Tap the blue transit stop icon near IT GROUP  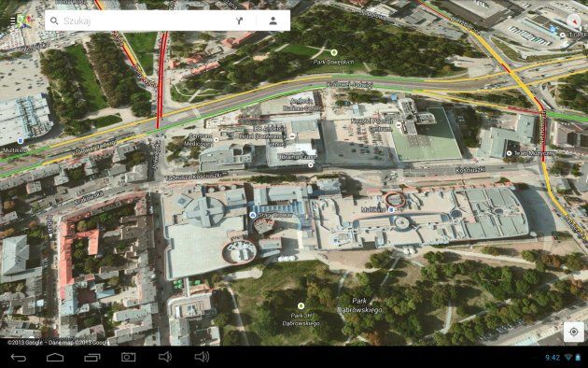[552, 29]
